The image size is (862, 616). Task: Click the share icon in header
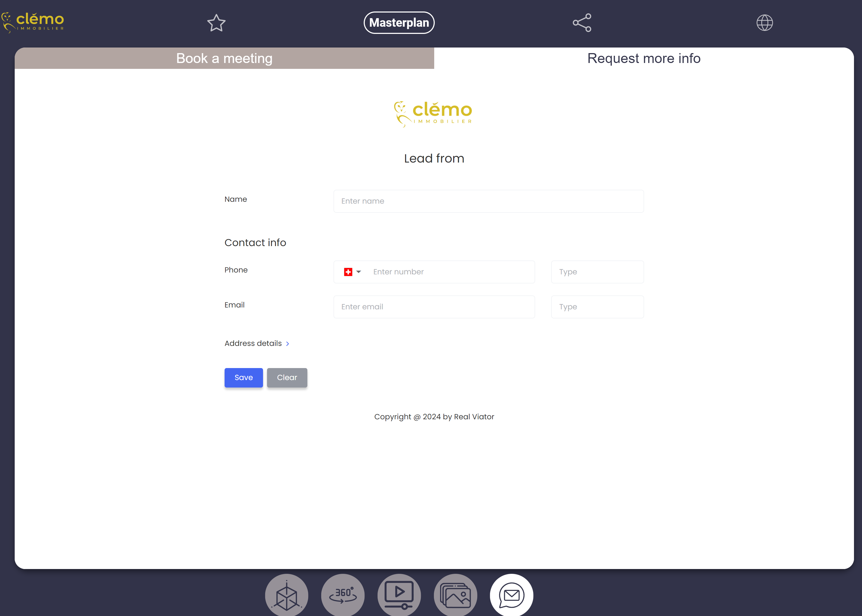coord(582,23)
